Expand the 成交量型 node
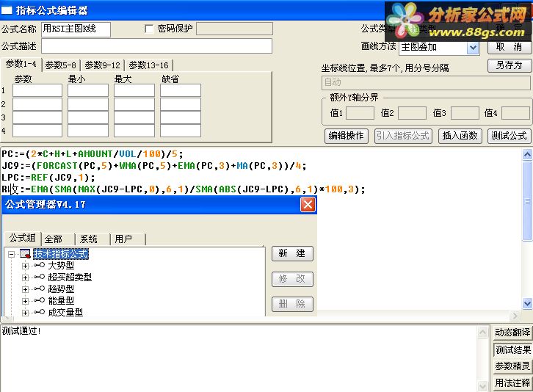The width and height of the screenshot is (533, 392). coord(25,313)
